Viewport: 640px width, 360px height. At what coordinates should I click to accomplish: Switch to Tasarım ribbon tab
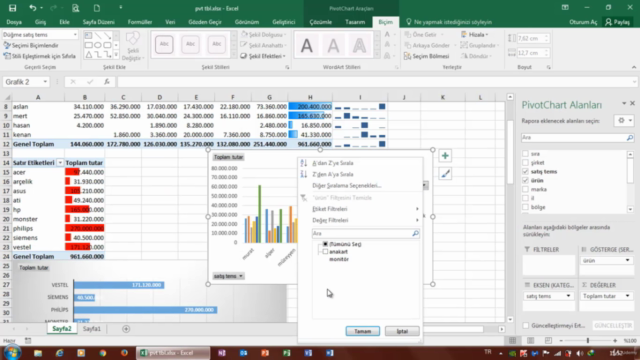click(x=355, y=22)
